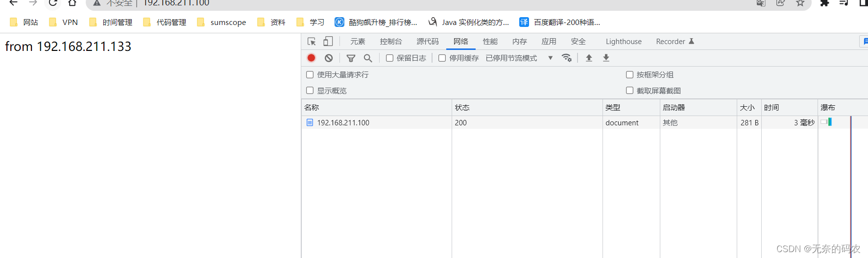Switch to the 源代码 DevTools tab
This screenshot has width=868, height=258.
pyautogui.click(x=428, y=42)
